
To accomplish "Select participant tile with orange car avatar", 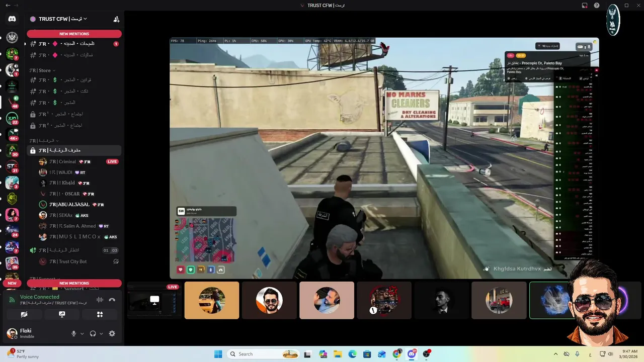I will [212, 300].
